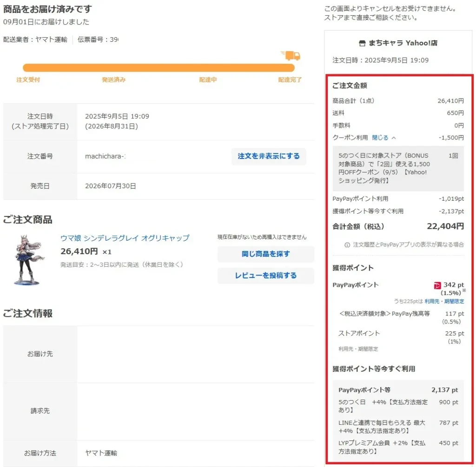Click the 22,404円 total amount
This screenshot has width=476, height=467.
pos(445,226)
